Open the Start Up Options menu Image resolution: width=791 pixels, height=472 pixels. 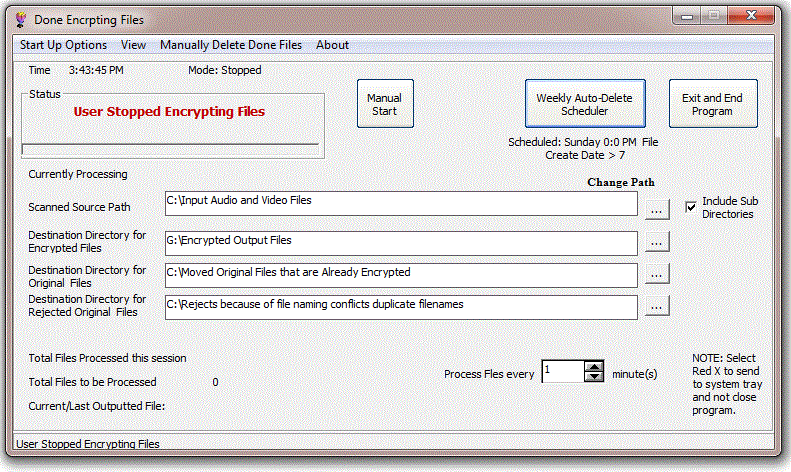63,45
